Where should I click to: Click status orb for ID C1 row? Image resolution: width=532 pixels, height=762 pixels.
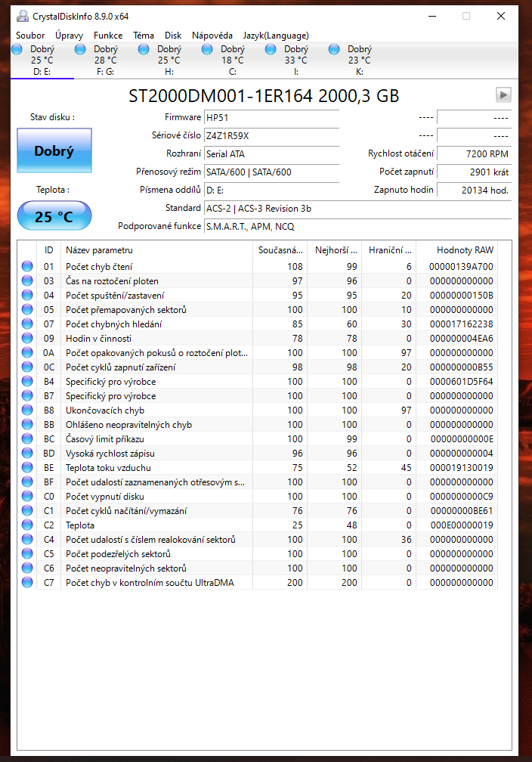coord(27,511)
